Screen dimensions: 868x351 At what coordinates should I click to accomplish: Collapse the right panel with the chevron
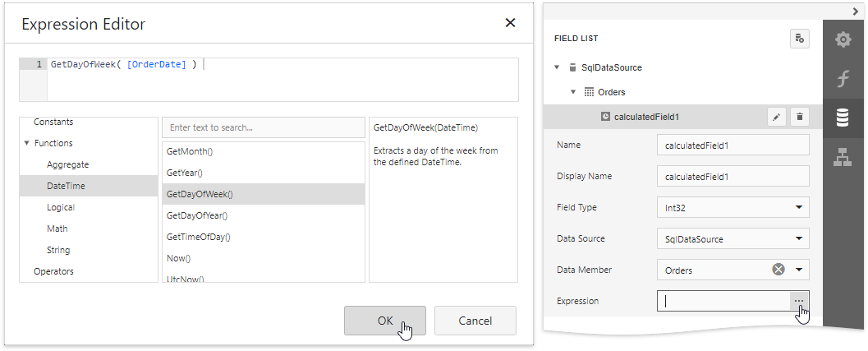click(856, 11)
